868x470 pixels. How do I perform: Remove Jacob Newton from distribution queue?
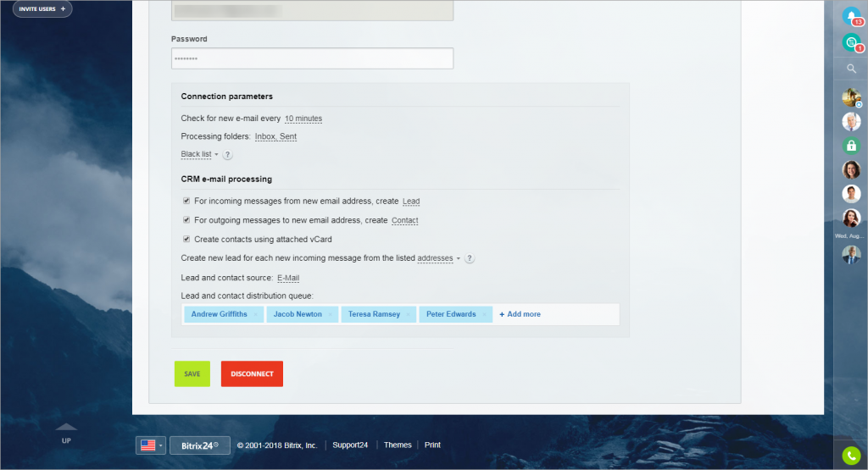330,314
